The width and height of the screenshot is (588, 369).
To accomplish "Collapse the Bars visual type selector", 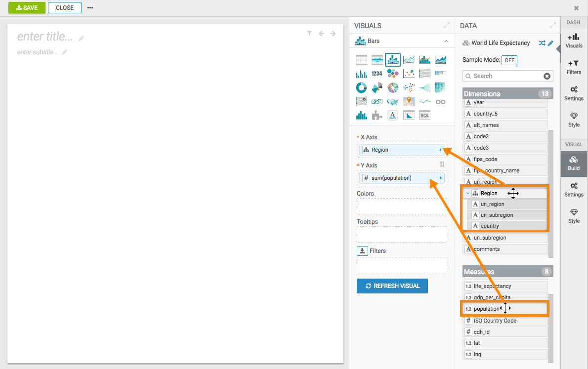I will coord(446,41).
